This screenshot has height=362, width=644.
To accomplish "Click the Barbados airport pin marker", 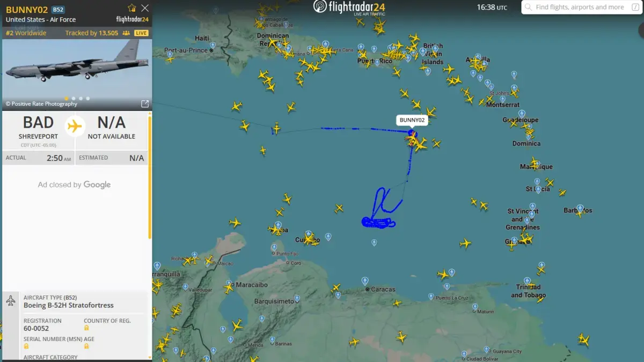I will [580, 208].
